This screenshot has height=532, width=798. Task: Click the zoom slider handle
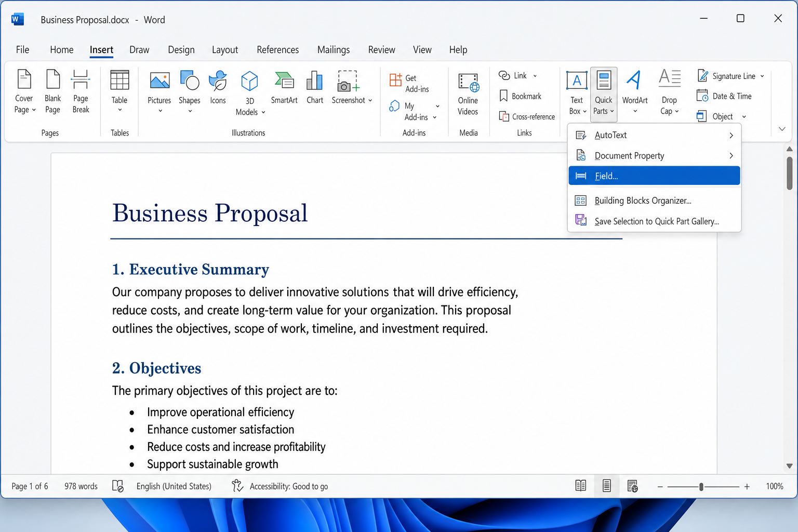[x=701, y=487]
